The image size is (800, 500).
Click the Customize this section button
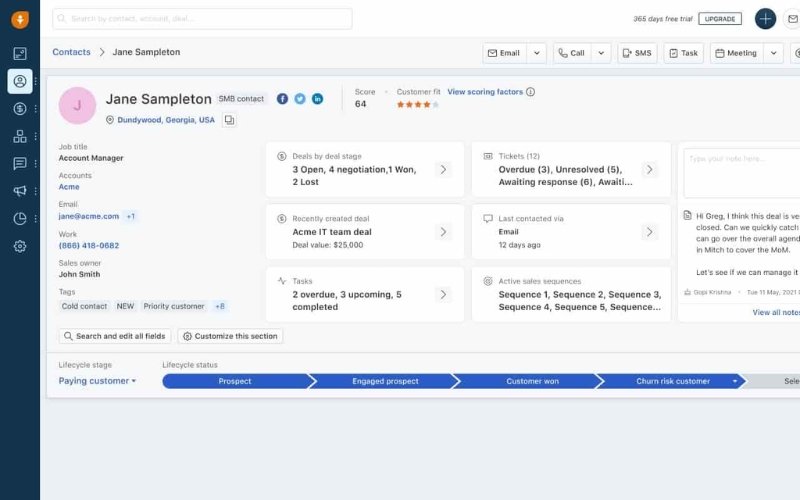click(x=230, y=336)
